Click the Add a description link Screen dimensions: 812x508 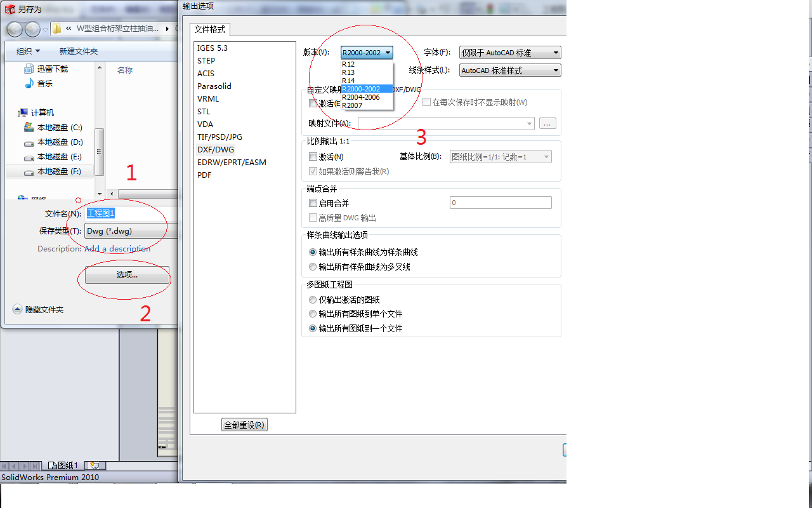pyautogui.click(x=117, y=248)
